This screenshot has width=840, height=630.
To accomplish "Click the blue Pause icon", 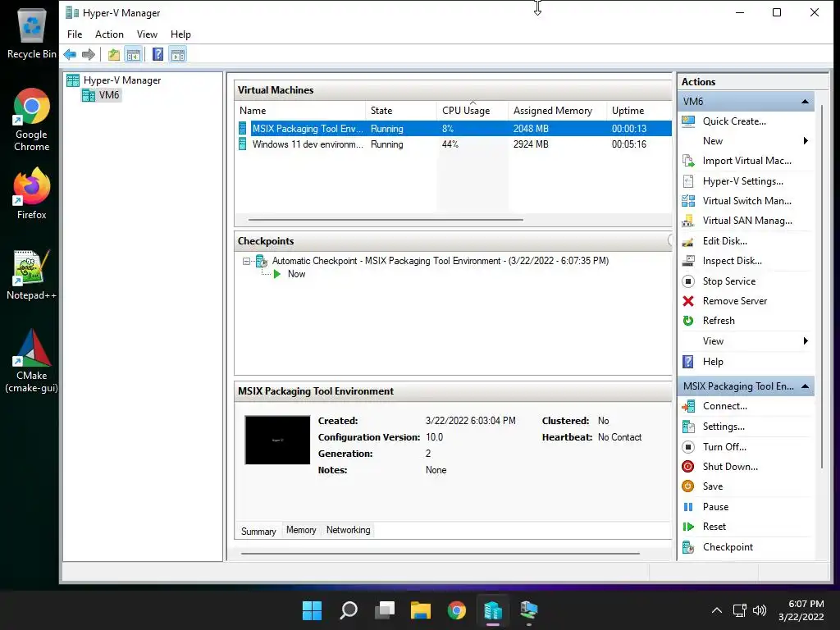I will coord(688,507).
